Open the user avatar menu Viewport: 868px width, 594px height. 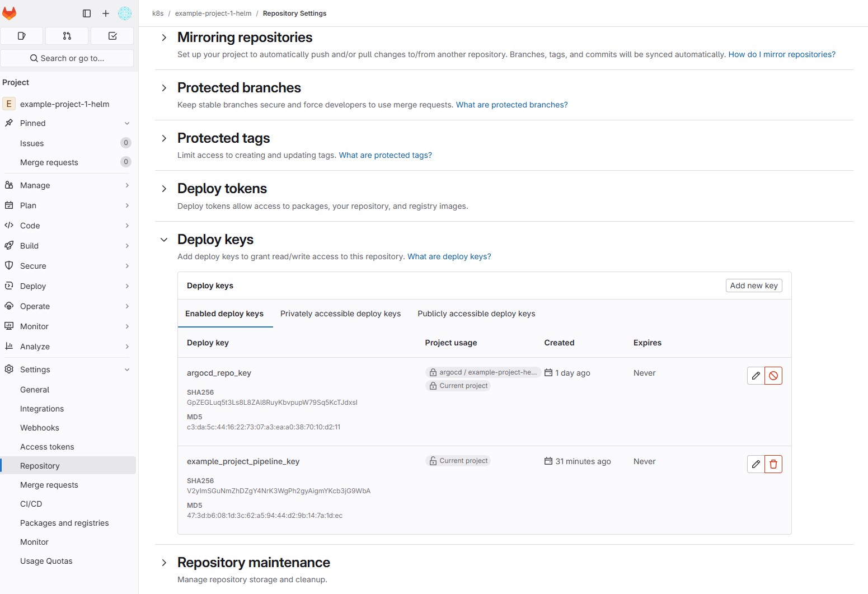tap(125, 13)
